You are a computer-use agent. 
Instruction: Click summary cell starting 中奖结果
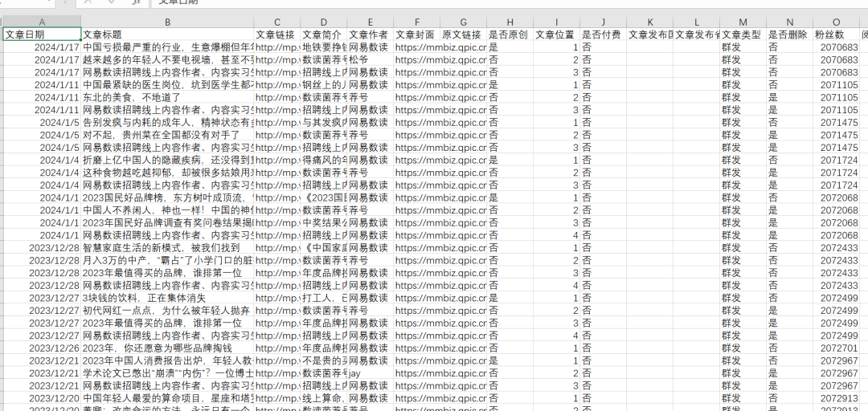pos(324,223)
